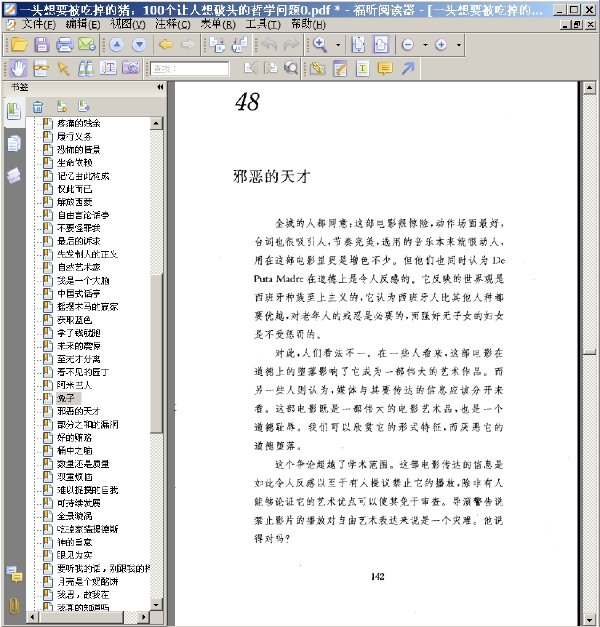This screenshot has height=627, width=600.
Task: Open the 文件(F) menu
Action: [x=38, y=25]
